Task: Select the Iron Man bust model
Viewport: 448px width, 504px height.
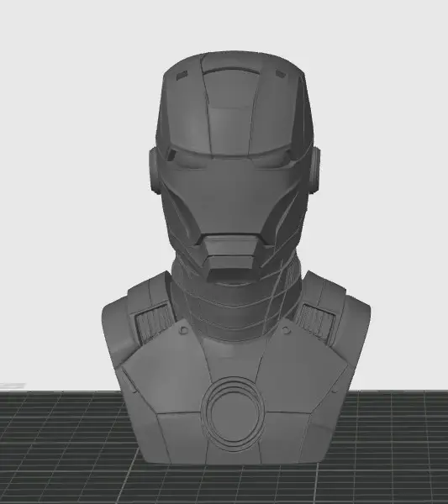Action: pyautogui.click(x=235, y=257)
